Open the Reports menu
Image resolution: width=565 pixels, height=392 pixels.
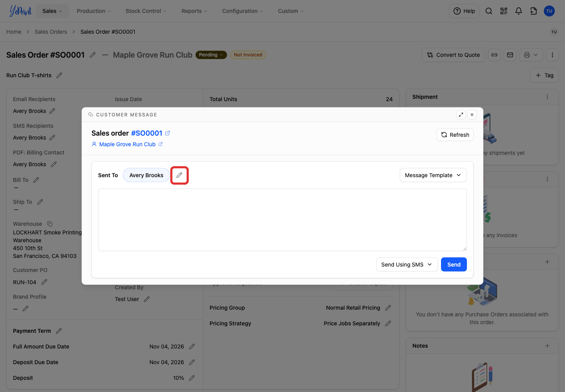click(x=194, y=11)
